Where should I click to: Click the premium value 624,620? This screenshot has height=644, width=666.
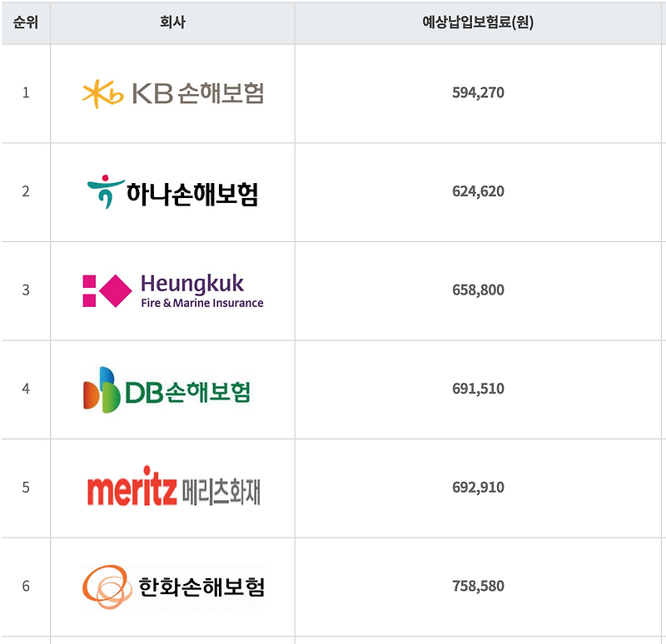[478, 191]
